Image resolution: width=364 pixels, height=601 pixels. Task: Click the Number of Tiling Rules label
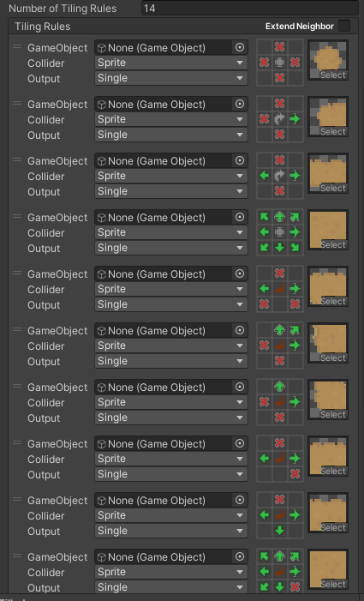pos(63,9)
